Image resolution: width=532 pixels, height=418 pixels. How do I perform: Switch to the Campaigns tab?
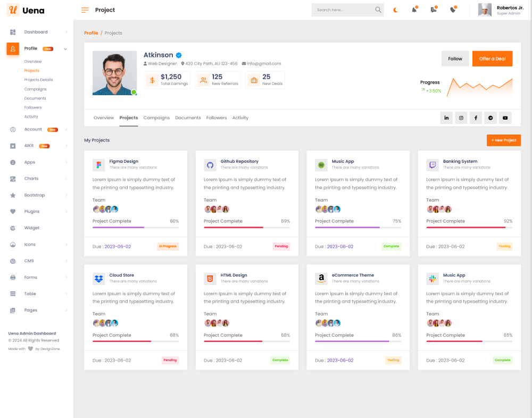click(156, 118)
